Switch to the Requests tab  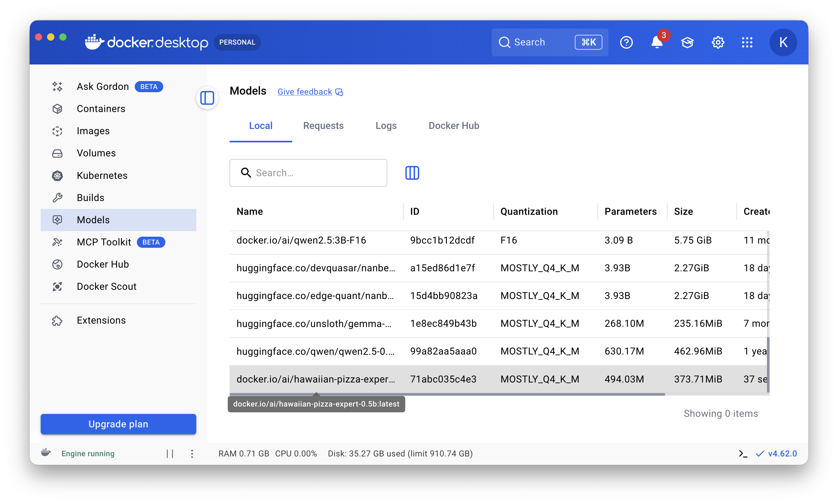pos(323,126)
